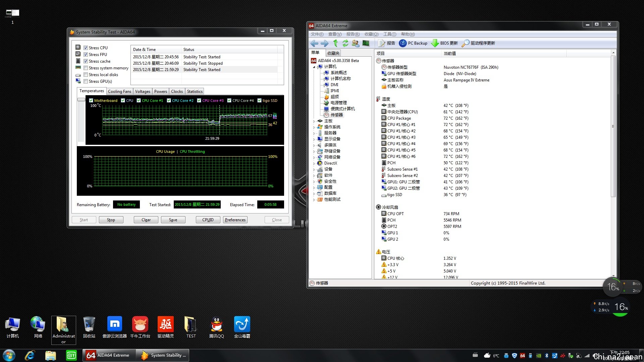Click the Windows Start orb

point(9,355)
